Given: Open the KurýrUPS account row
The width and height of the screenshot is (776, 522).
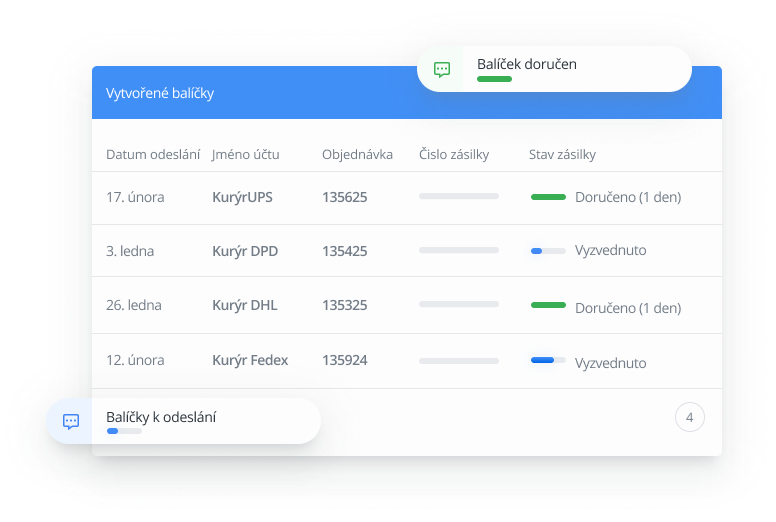Looking at the screenshot, I should pyautogui.click(x=242, y=197).
